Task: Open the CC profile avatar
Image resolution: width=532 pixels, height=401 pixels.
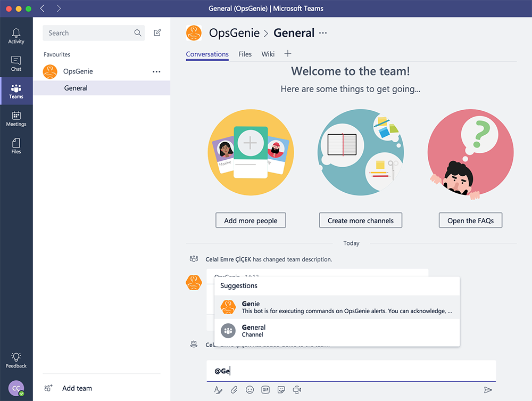Action: [16, 388]
